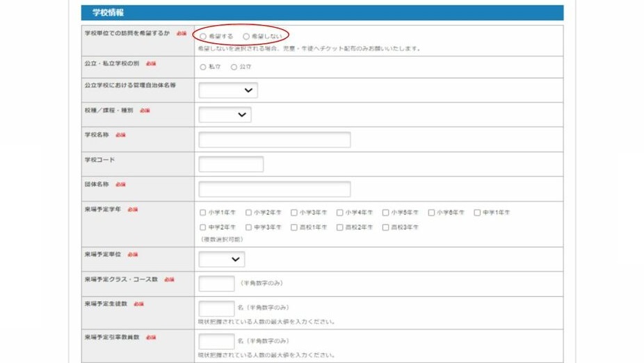Check the 小学6年生 checkbox

click(x=431, y=213)
